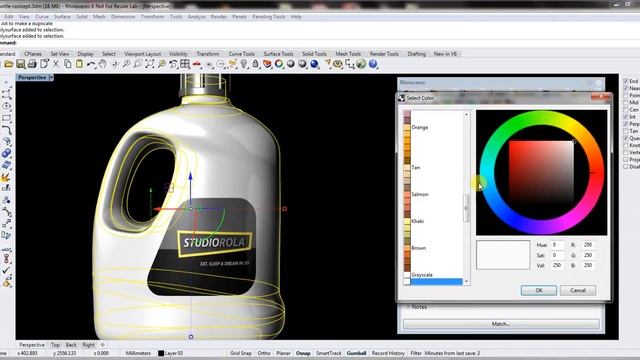Open the four-viewport layout icon
This screenshot has height=360, width=640.
click(x=185, y=64)
